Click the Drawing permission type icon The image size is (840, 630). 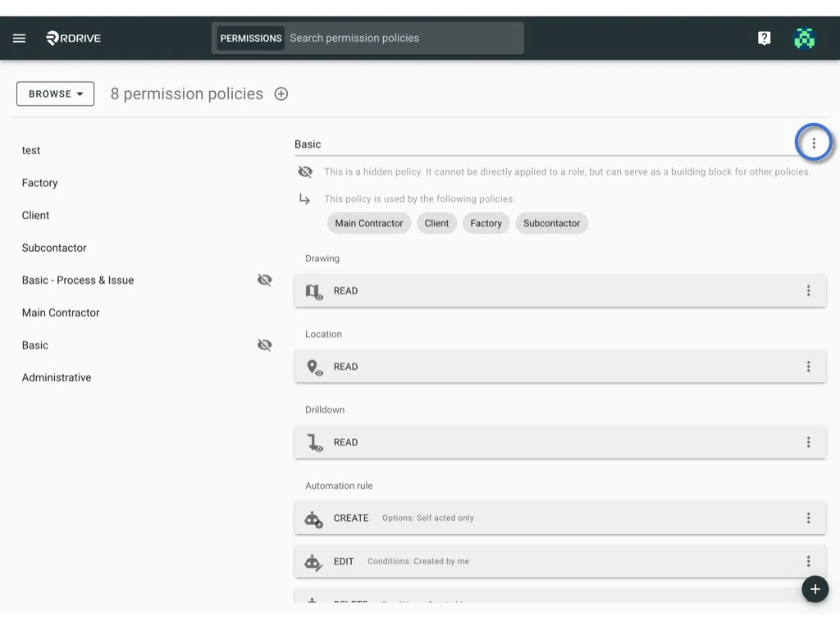coord(314,290)
